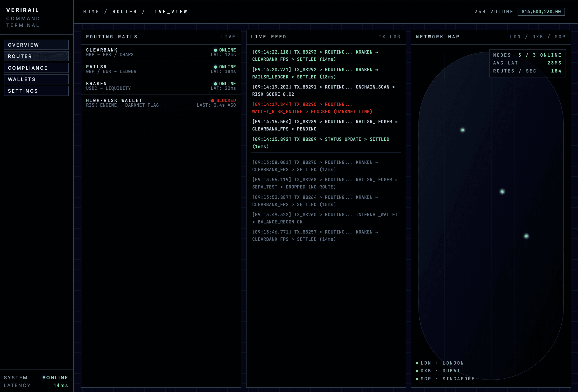Click the ROUTER breadcrumb link
Image resolution: width=578 pixels, height=392 pixels.
point(125,12)
